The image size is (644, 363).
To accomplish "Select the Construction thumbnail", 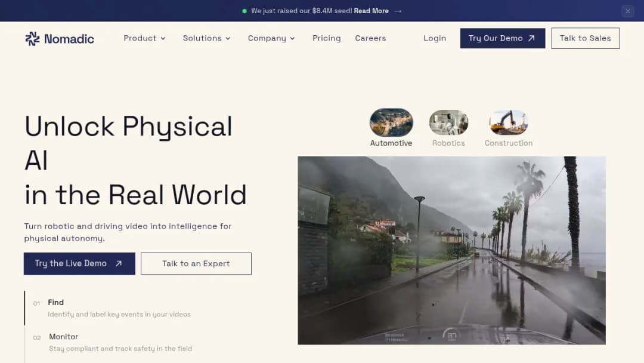I will 509,122.
